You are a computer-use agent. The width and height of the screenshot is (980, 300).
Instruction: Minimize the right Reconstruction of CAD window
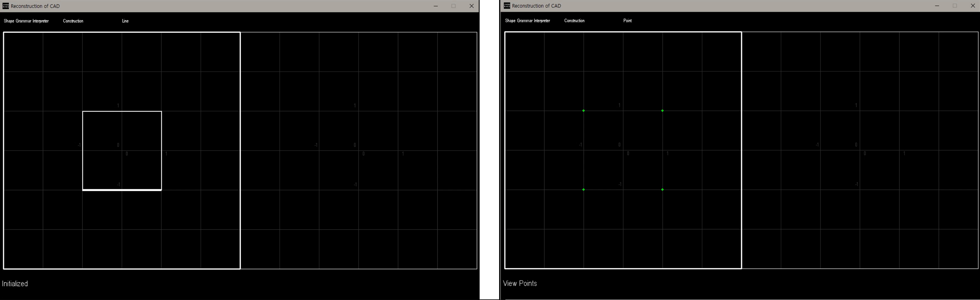(x=937, y=6)
